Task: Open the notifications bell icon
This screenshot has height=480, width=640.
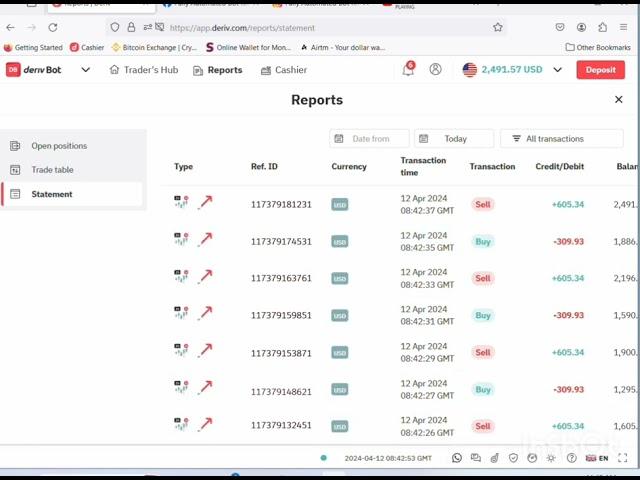Action: tap(408, 70)
